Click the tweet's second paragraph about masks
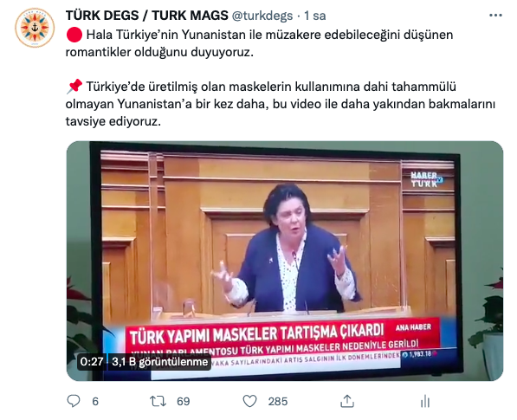This screenshot has width=517, height=420. click(281, 104)
